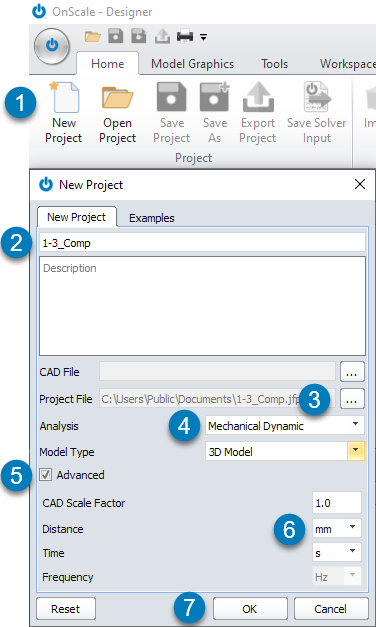Switch to the Examples tab
376x627 pixels.
click(x=152, y=218)
